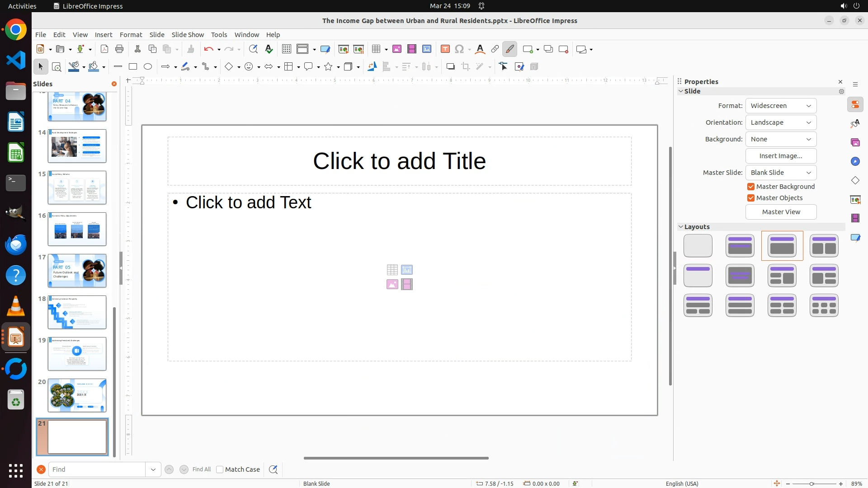Click the Print icon in toolbar

[119, 49]
